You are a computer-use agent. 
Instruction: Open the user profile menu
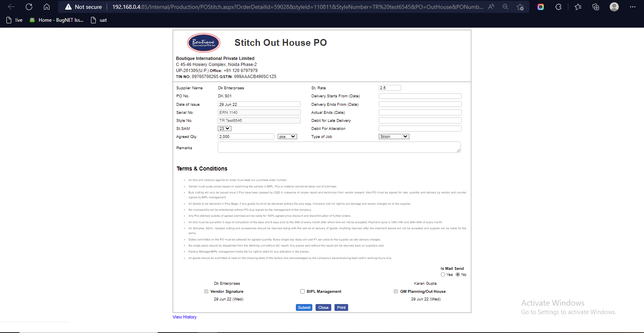(x=614, y=7)
